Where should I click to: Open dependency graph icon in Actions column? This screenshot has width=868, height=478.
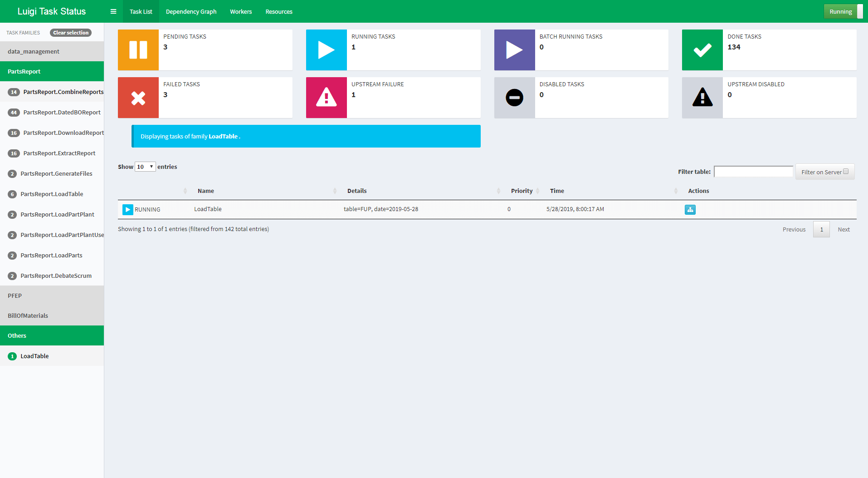click(x=690, y=210)
